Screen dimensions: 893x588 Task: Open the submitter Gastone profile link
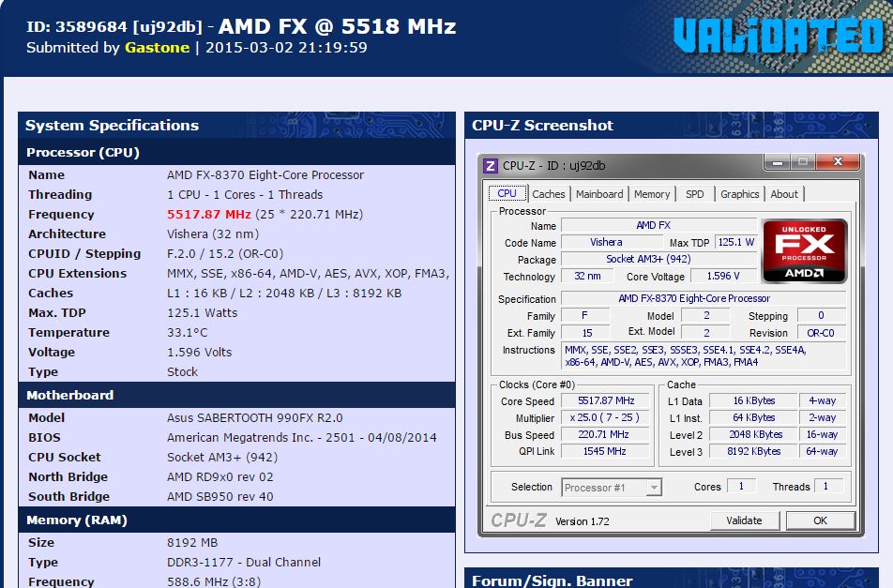[158, 47]
